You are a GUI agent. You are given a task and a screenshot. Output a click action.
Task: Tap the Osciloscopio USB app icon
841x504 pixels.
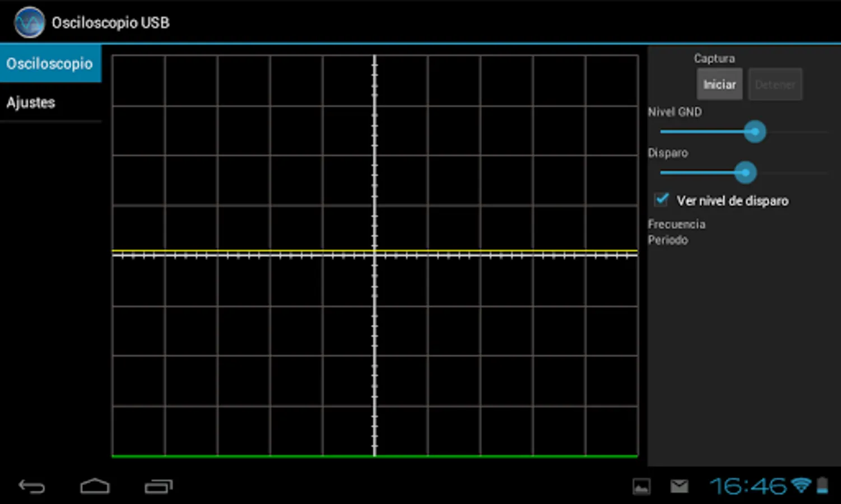tap(29, 22)
